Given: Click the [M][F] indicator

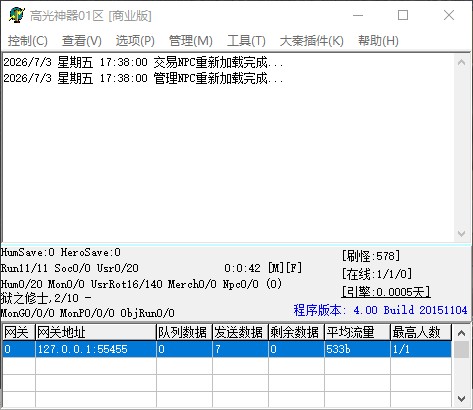Looking at the screenshot, I should click(x=285, y=268).
